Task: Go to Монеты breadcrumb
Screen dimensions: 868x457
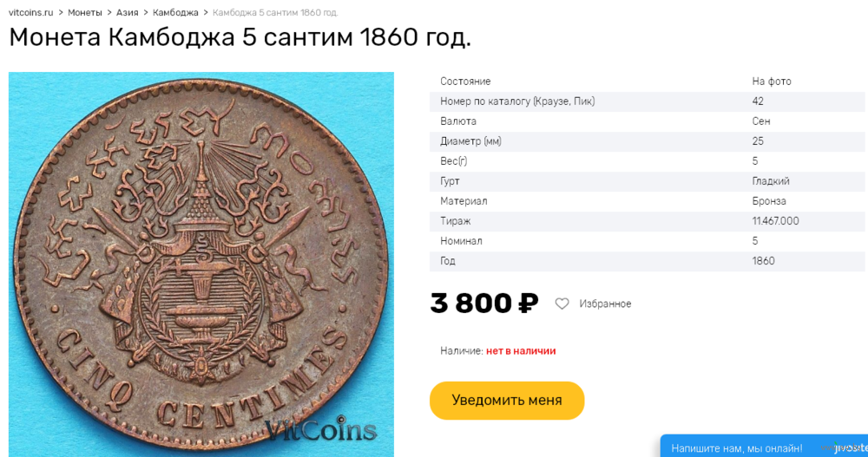Action: [85, 12]
